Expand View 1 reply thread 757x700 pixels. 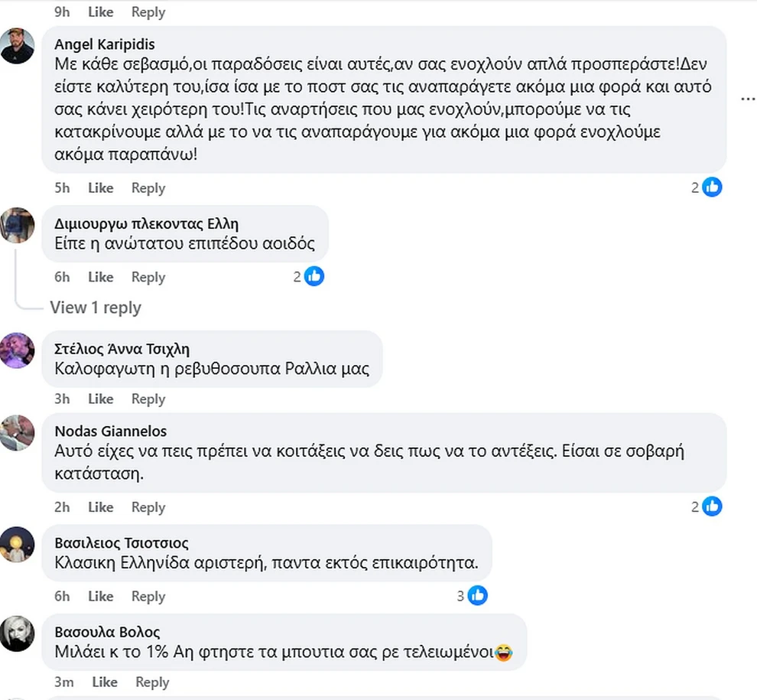pyautogui.click(x=96, y=308)
